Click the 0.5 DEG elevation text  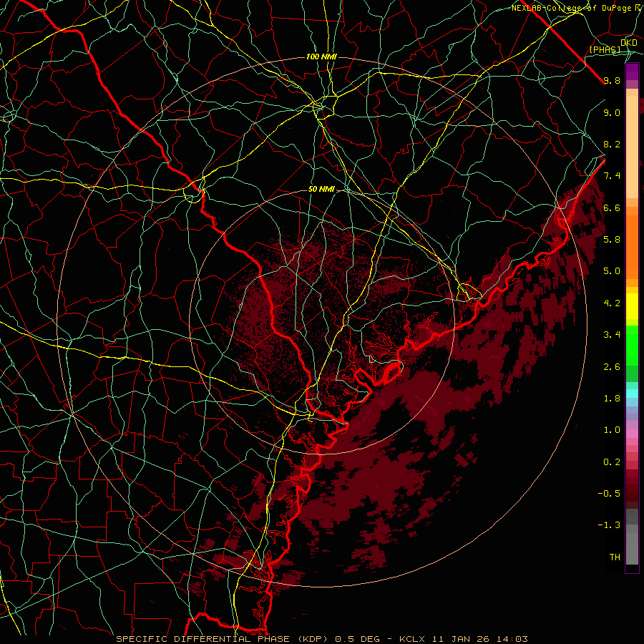[x=357, y=639]
